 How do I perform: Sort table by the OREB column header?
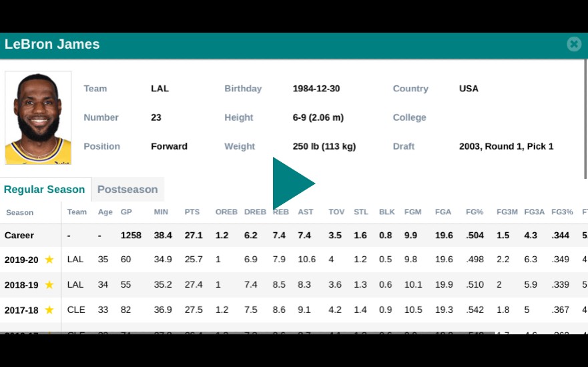(x=226, y=212)
